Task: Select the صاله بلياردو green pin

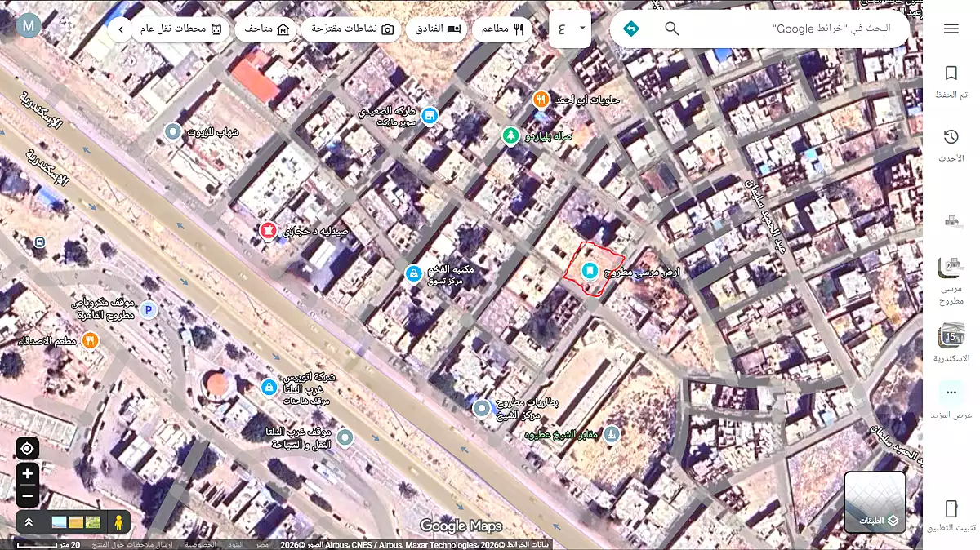Action: (511, 135)
